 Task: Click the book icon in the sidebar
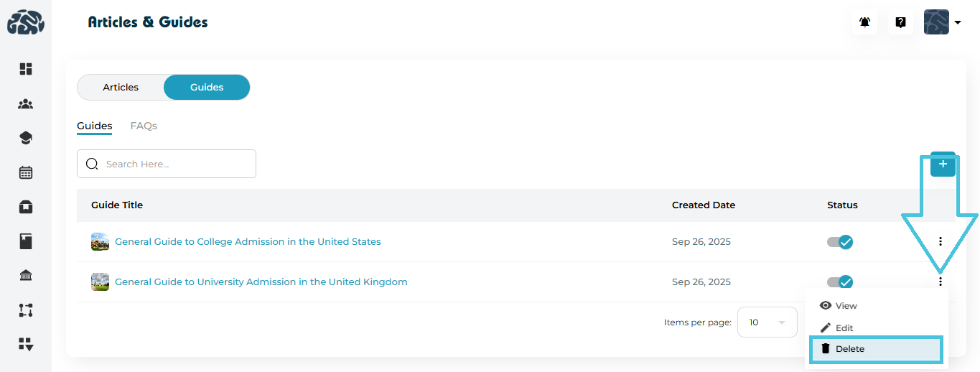(x=26, y=241)
